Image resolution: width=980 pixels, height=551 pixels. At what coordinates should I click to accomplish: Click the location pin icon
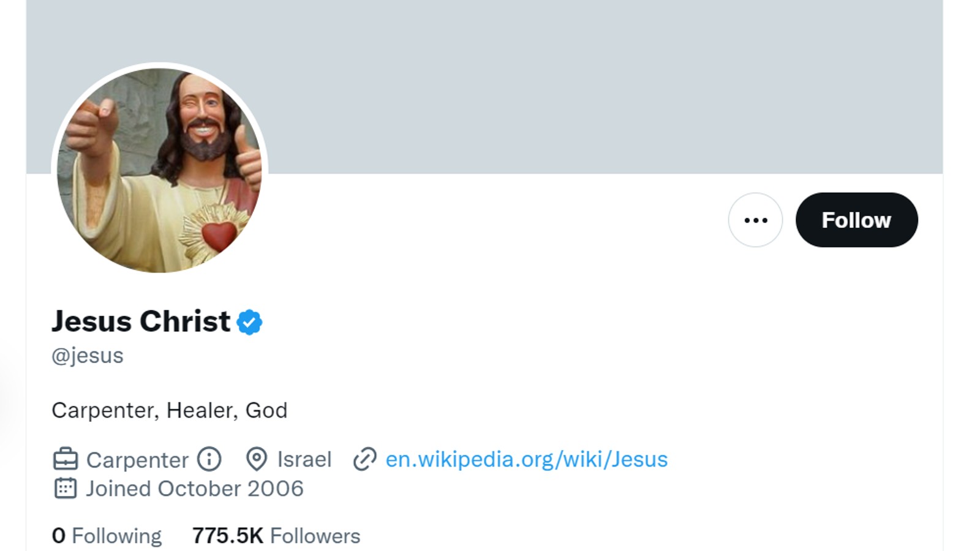click(x=257, y=459)
